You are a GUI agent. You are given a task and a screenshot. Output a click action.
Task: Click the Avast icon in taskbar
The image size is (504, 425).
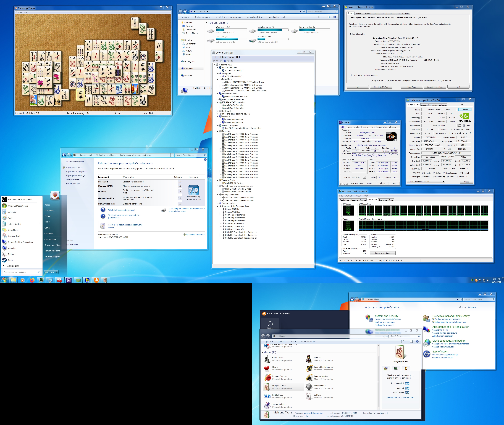(96, 280)
